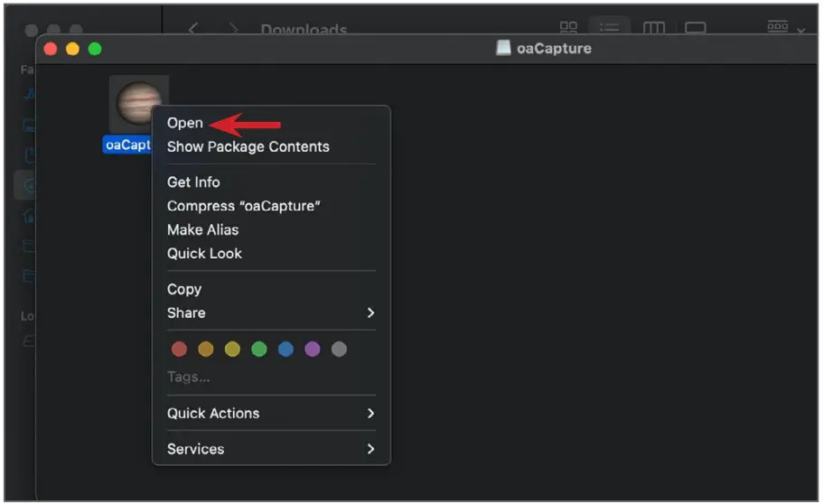823x504 pixels.
Task: Go forward using the Finder forward arrow
Action: 233,29
